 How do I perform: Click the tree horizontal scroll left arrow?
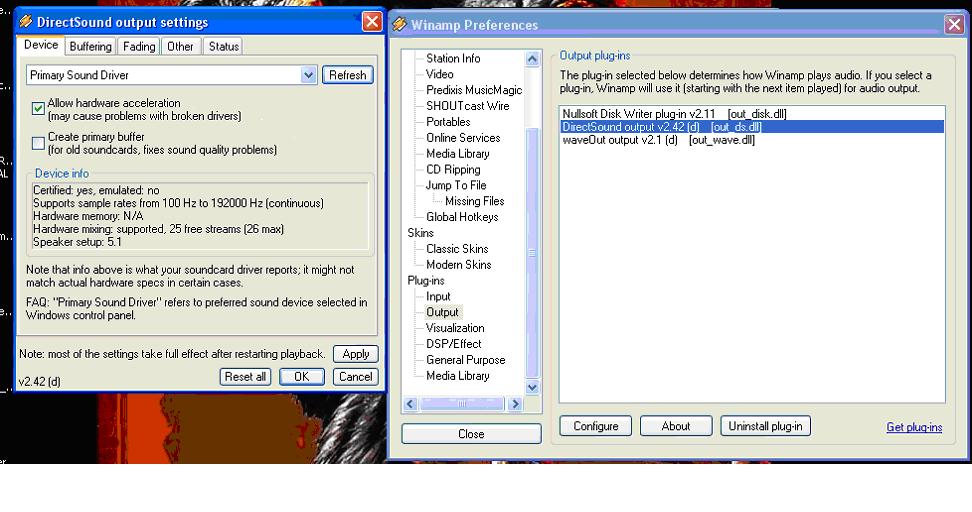(x=410, y=404)
